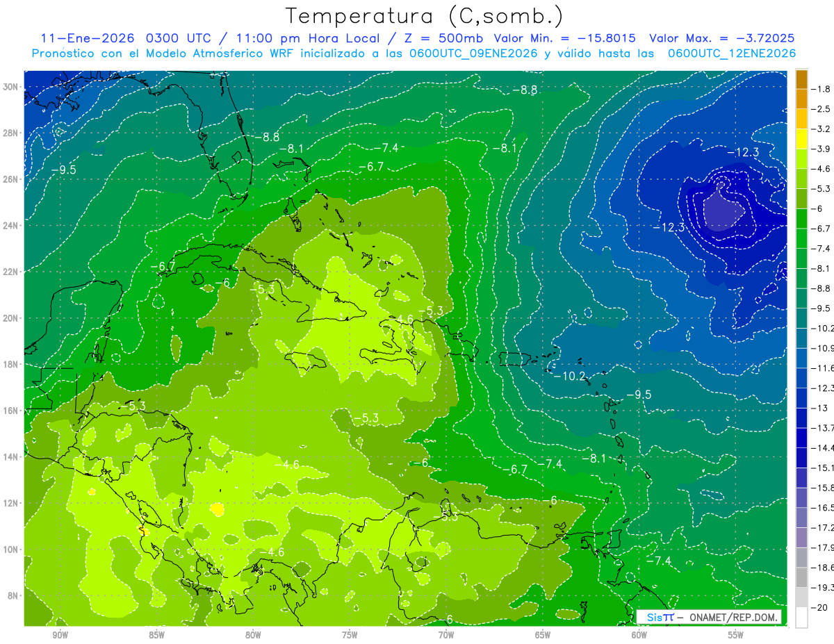Select the yellow swatch between -3.2 and -3.9
Screen dimensions: 834x644
click(x=801, y=139)
